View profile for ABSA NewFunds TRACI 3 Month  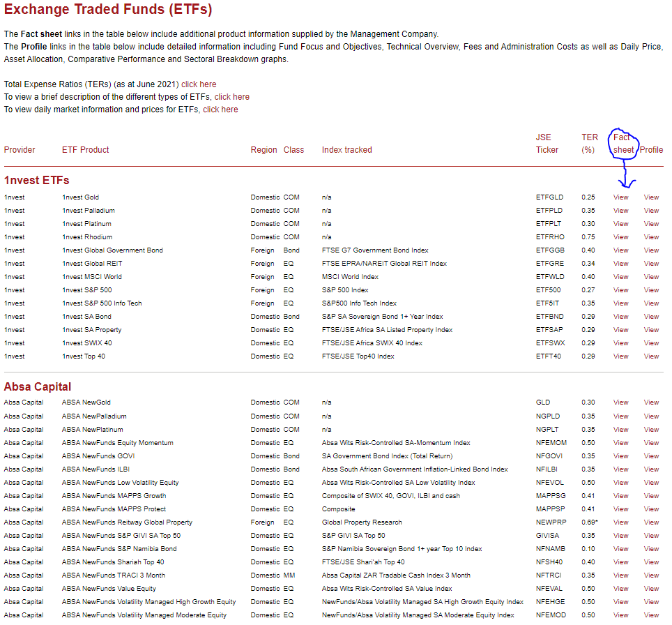[651, 575]
